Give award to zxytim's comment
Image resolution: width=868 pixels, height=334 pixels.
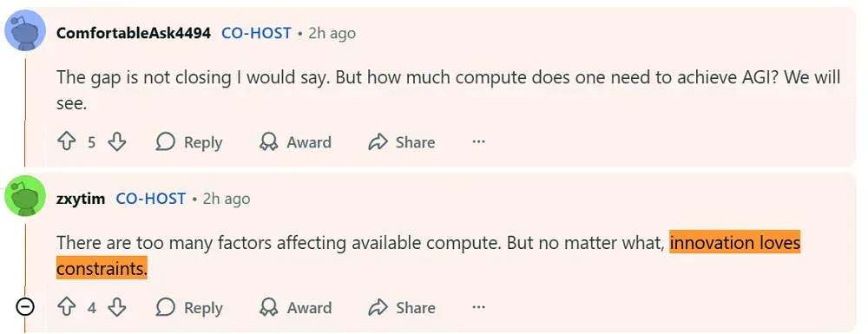click(295, 307)
